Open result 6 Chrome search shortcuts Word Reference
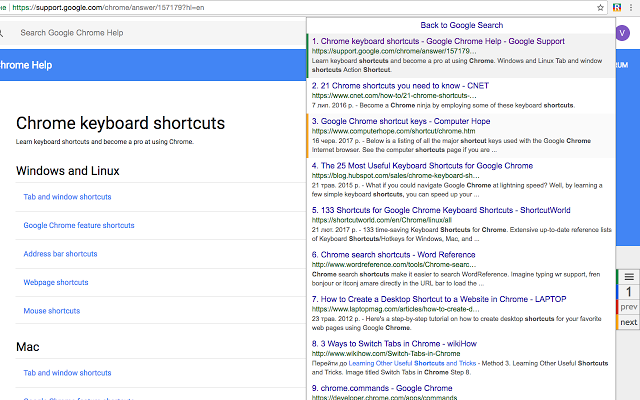 point(393,255)
